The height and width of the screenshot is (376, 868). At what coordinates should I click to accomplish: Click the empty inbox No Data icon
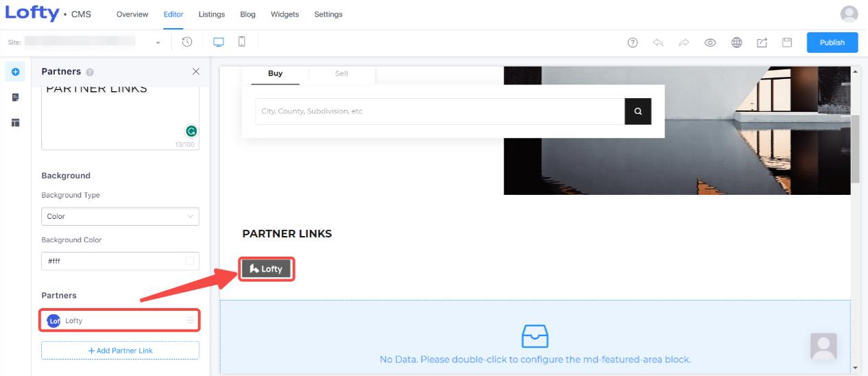pos(535,336)
